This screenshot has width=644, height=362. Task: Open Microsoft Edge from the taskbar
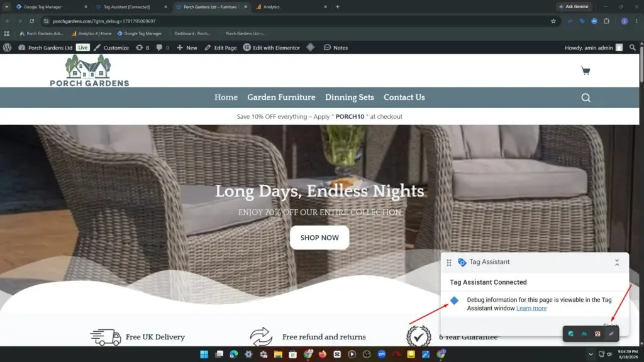(234, 354)
